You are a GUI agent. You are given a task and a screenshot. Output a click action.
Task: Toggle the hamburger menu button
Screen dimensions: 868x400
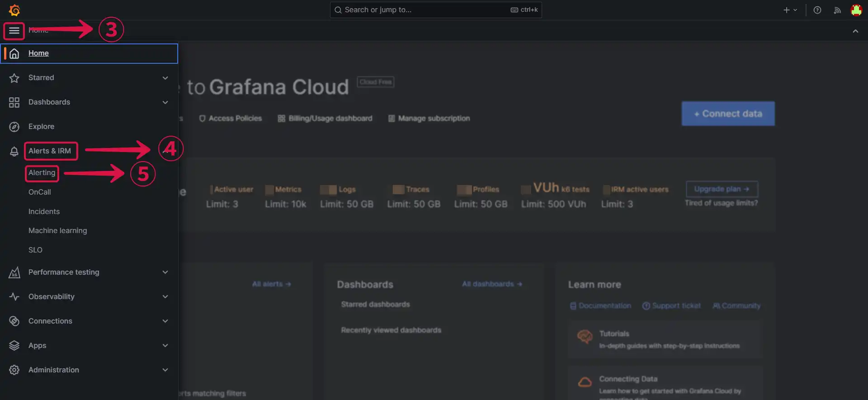click(14, 31)
